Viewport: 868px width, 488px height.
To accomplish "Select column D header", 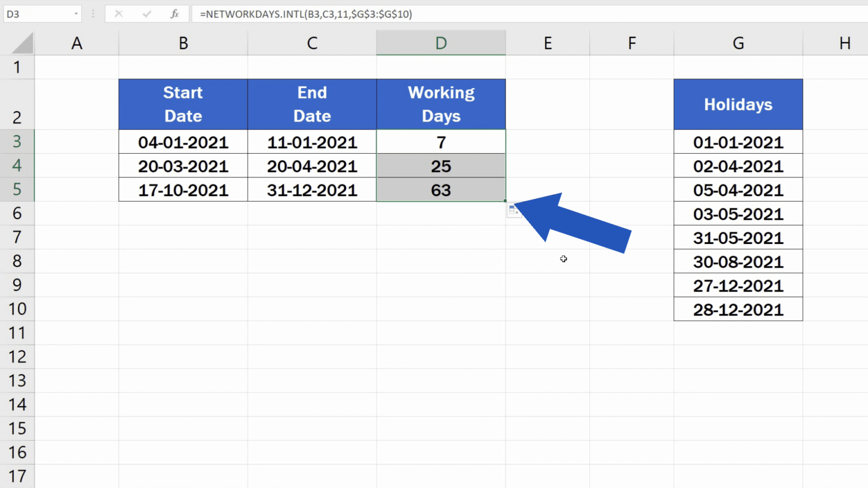I will point(441,43).
